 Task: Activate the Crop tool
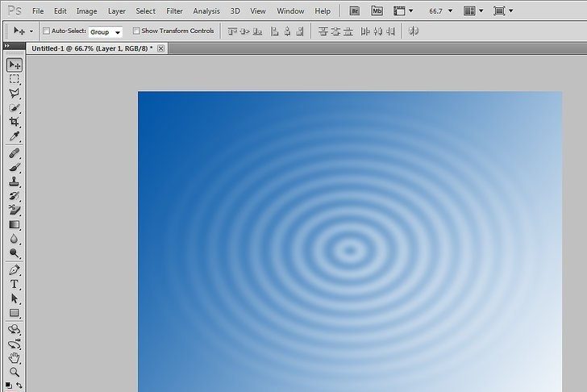15,123
